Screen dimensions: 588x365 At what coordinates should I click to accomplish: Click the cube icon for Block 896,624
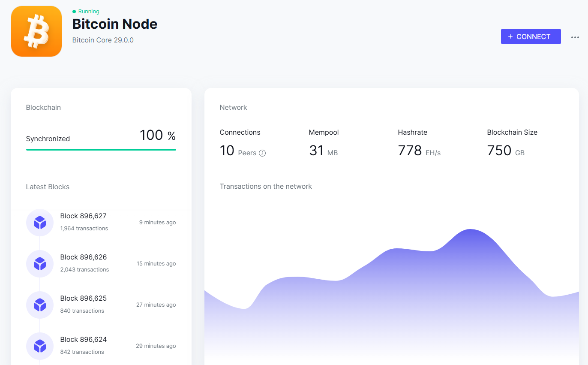coord(40,346)
